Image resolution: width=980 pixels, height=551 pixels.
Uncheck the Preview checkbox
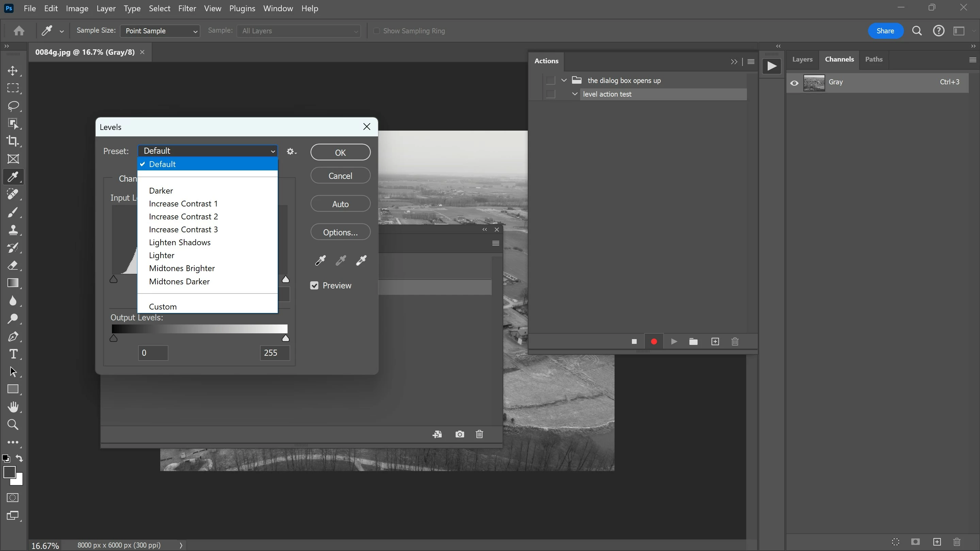[x=314, y=286]
